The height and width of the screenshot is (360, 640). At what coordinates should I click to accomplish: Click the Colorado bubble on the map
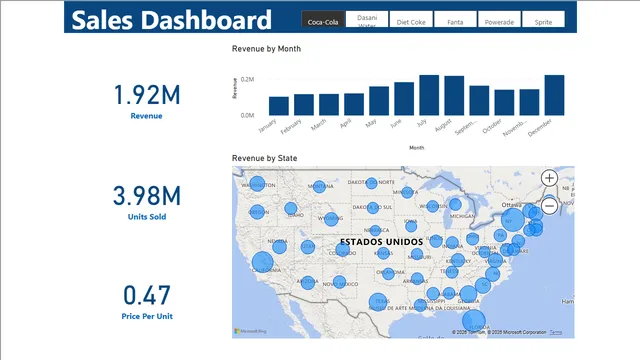[x=343, y=249]
